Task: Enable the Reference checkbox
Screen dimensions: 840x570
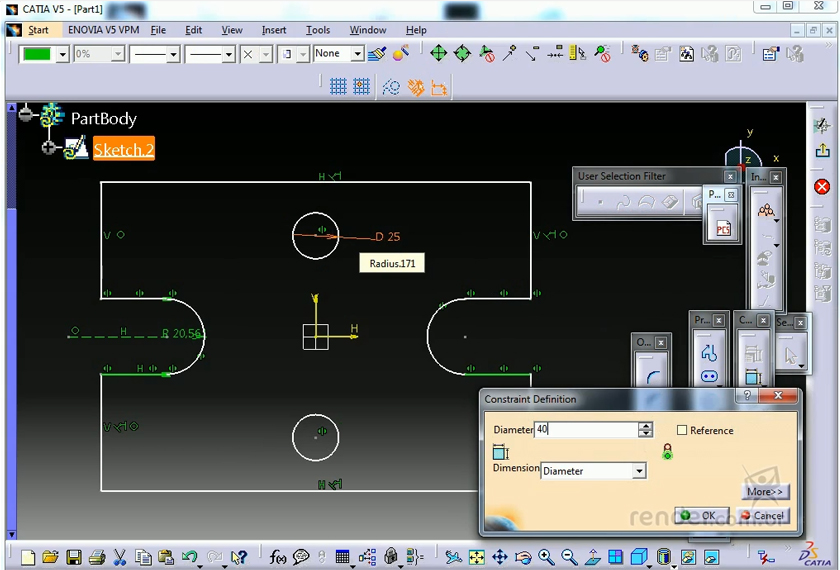Action: tap(682, 430)
